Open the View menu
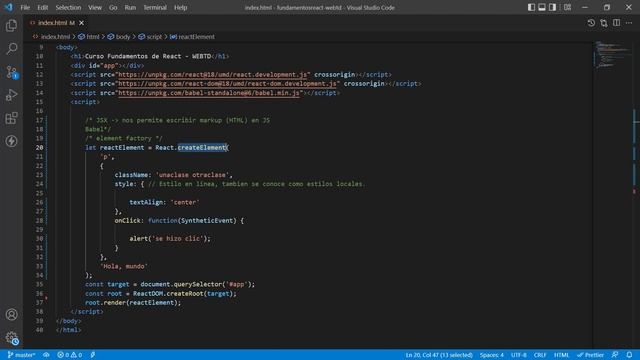Viewport: 640px width, 360px height. [95, 7]
